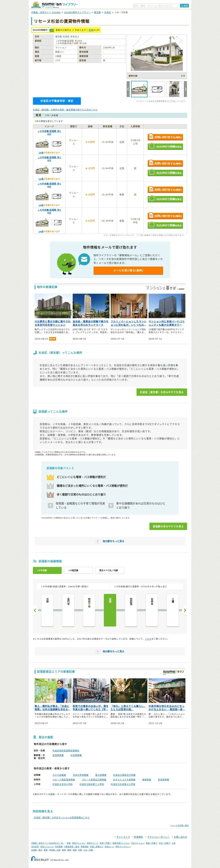Slide route stations left with green arrow
The width and height of the screenshot is (220, 868).
coord(35,610)
